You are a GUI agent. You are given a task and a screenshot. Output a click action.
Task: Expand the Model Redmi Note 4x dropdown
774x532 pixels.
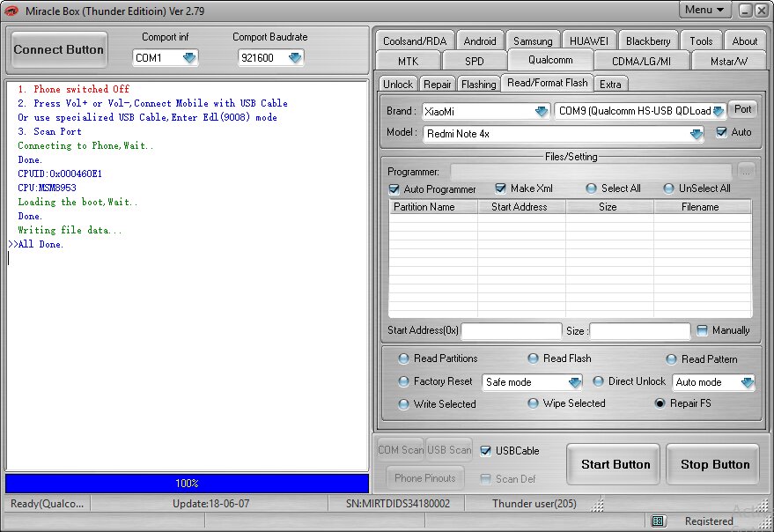[696, 134]
